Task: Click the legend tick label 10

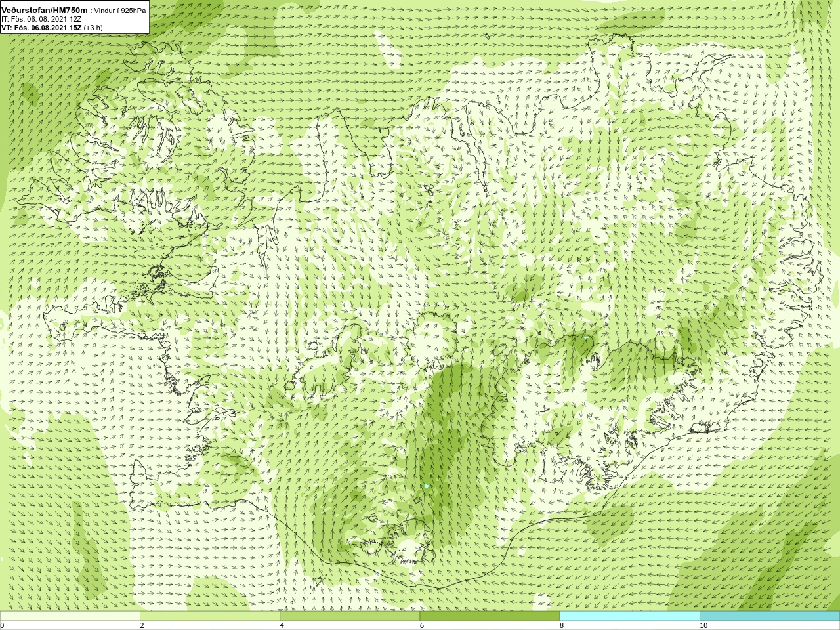Action: pyautogui.click(x=703, y=626)
